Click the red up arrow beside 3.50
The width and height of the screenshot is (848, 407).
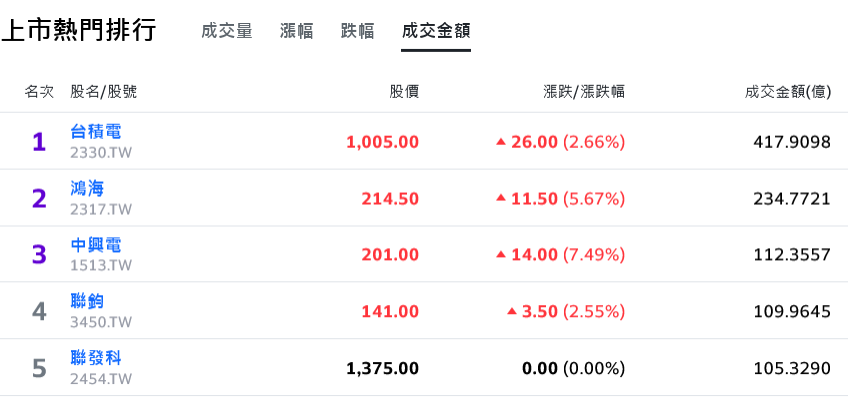click(x=512, y=312)
